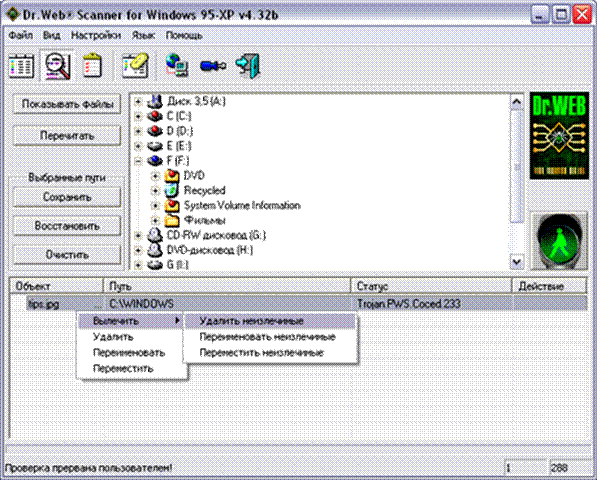Click the Очистить button
Image resolution: width=597 pixels, height=480 pixels.
tap(67, 255)
